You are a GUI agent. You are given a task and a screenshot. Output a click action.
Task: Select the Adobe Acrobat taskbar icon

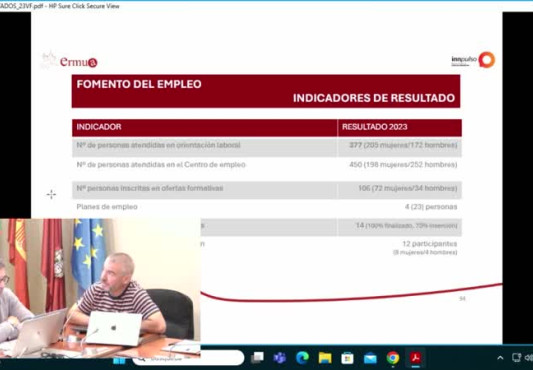pos(415,358)
